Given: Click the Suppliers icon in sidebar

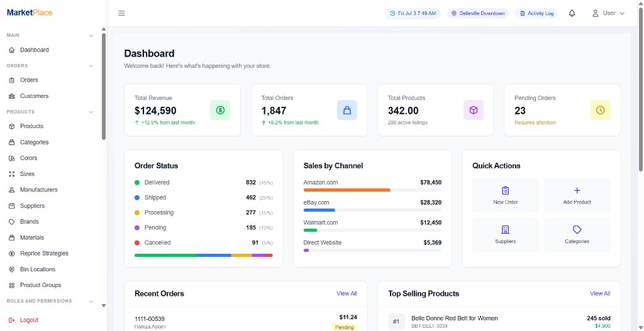Looking at the screenshot, I should click(11, 206).
